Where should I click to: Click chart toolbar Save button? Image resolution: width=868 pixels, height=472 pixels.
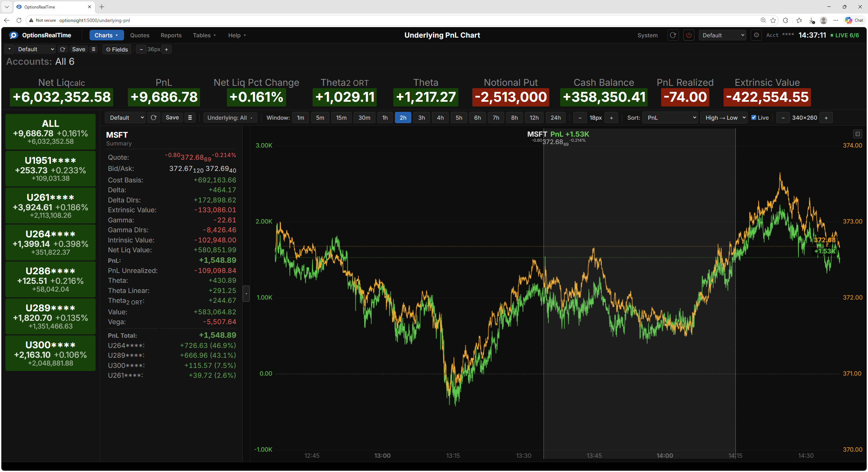pyautogui.click(x=172, y=118)
